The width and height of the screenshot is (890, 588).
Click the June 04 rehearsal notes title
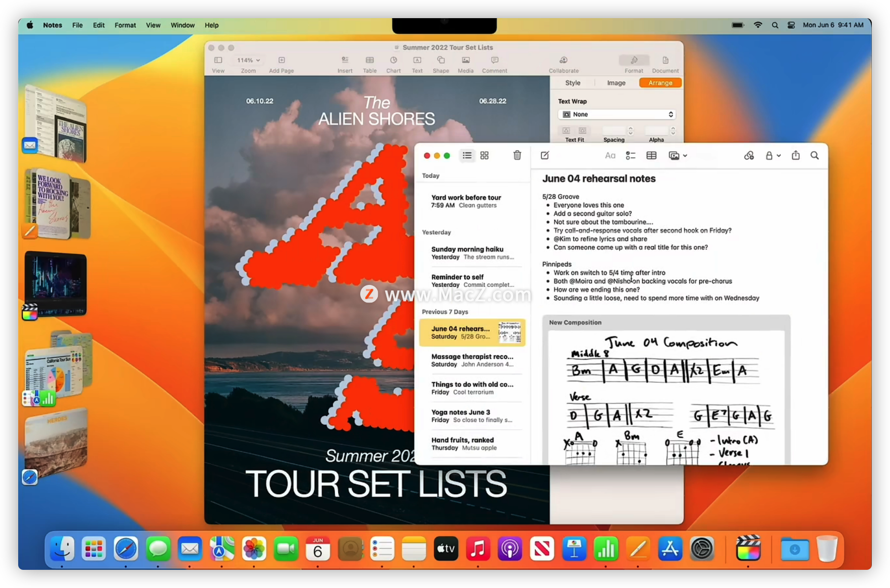point(599,179)
